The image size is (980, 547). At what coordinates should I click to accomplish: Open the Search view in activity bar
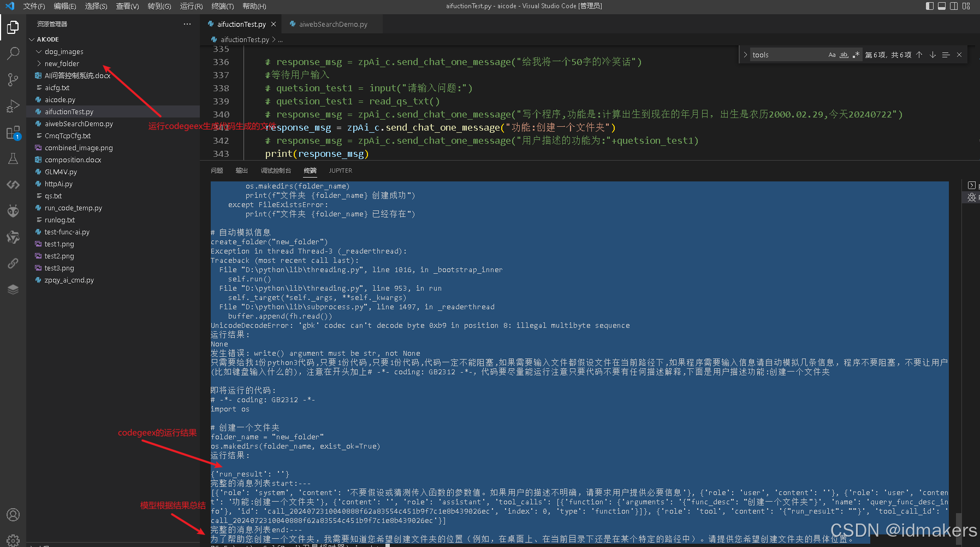coord(13,53)
